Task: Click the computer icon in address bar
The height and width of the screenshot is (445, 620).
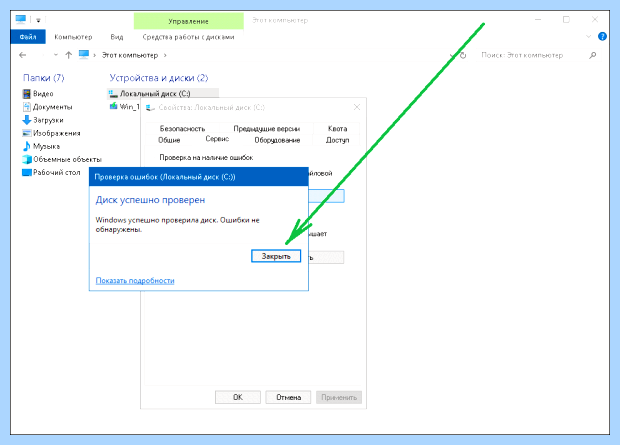Action: [x=84, y=55]
